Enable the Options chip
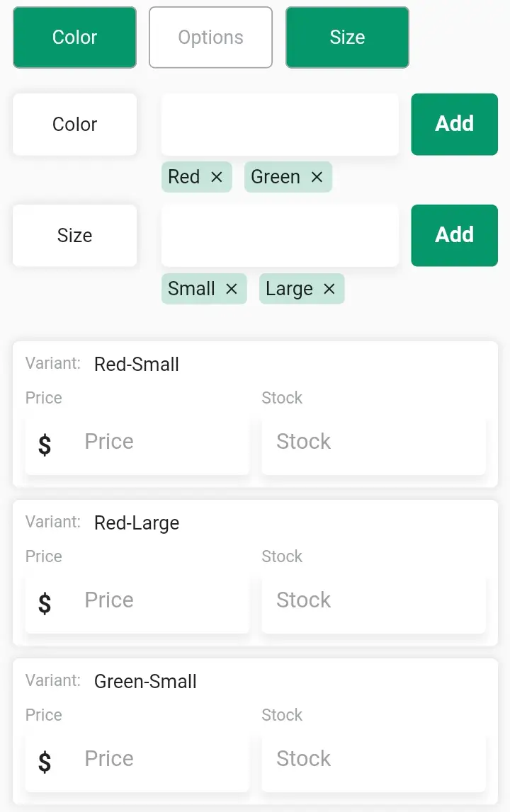 coord(210,38)
